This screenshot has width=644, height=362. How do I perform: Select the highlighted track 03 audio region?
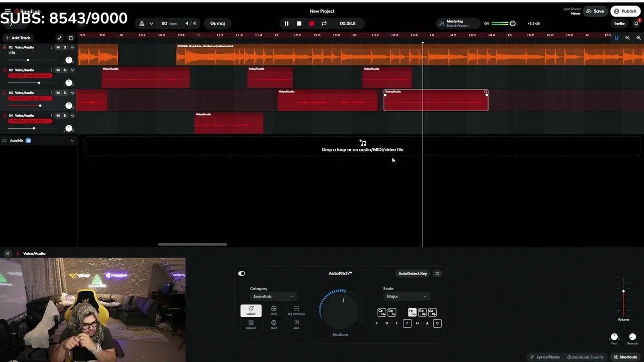point(436,100)
